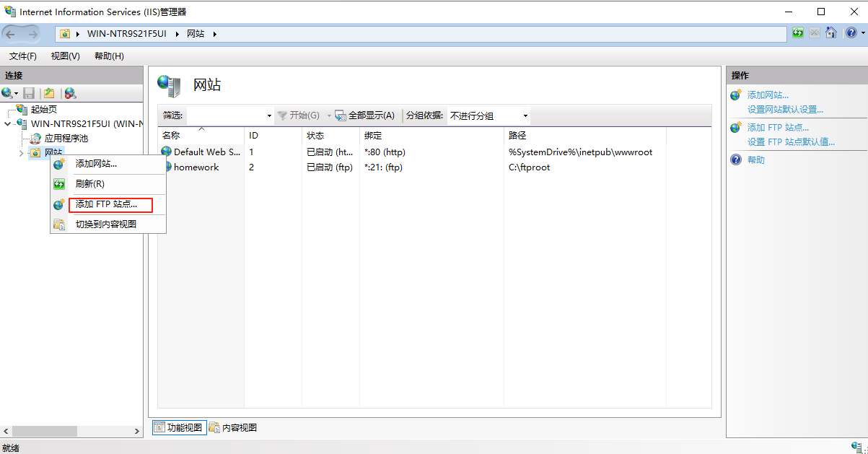Click the 切换到内容视图 icon in context menu
Screen dimensions: 868x454
59,224
